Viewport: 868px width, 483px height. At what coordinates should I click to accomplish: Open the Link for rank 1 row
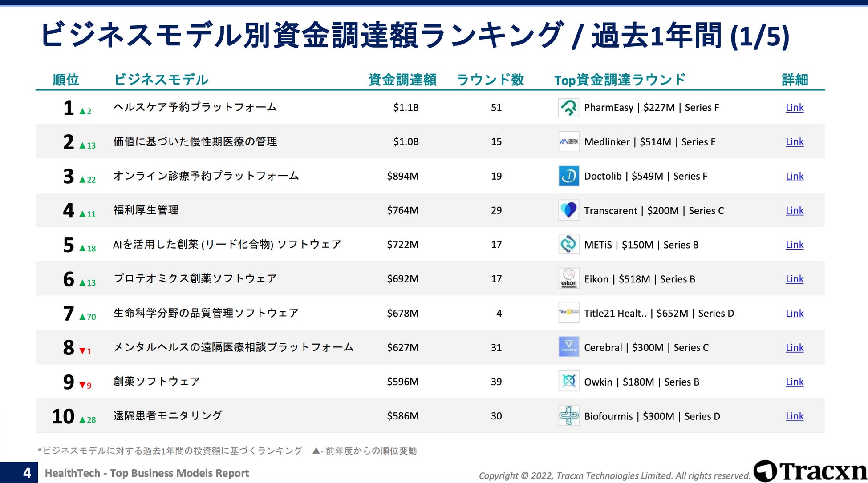click(794, 108)
